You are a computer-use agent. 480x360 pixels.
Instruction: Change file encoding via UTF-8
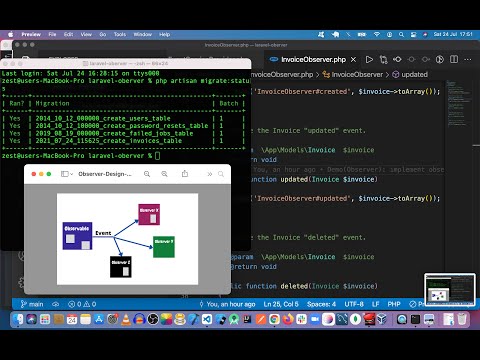pos(354,304)
